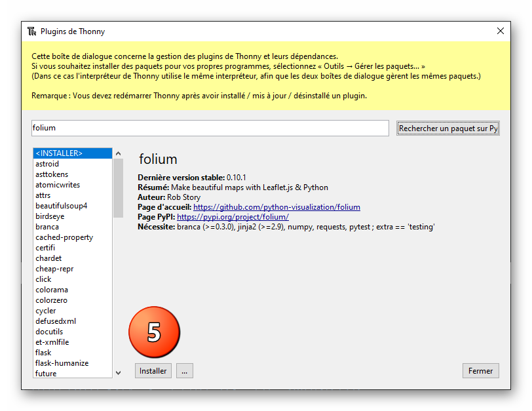The image size is (532, 411).
Task: Click the Fermer button
Action: tap(480, 370)
